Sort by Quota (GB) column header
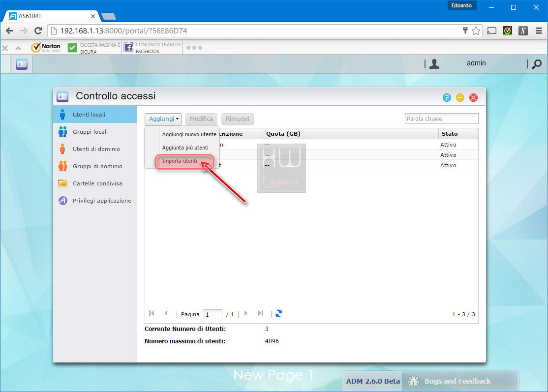Image resolution: width=548 pixels, height=392 pixels. [351, 134]
